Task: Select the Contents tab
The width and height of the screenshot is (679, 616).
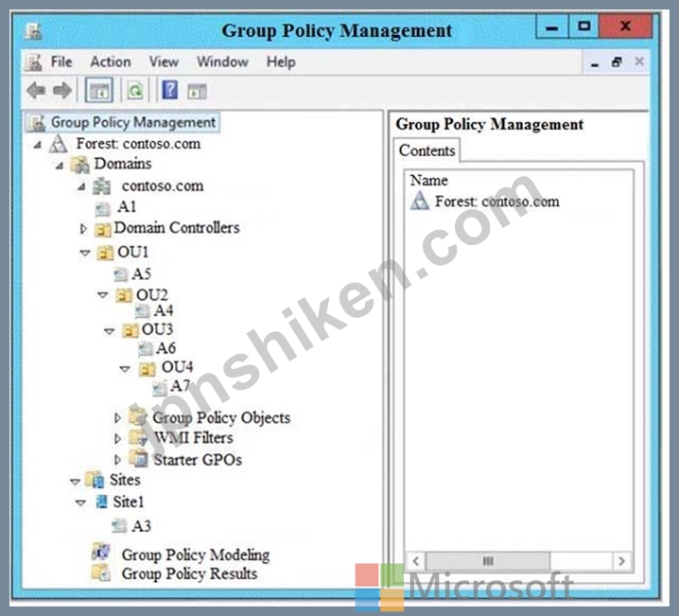Action: click(427, 150)
